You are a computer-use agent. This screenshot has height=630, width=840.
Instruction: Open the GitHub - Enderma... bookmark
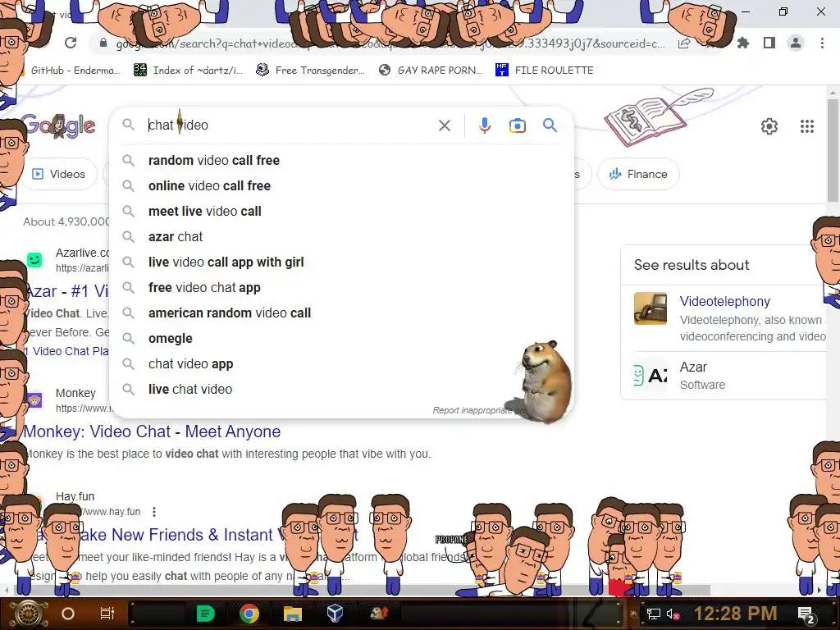69,71
